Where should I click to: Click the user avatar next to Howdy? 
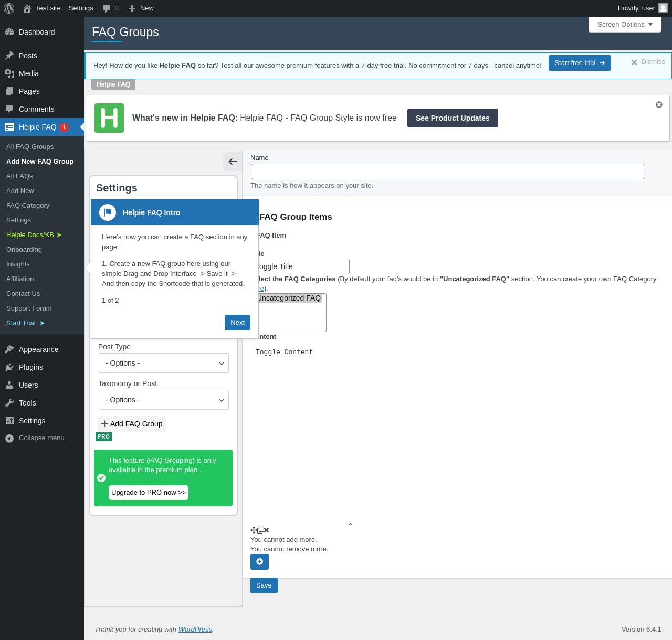[x=663, y=8]
